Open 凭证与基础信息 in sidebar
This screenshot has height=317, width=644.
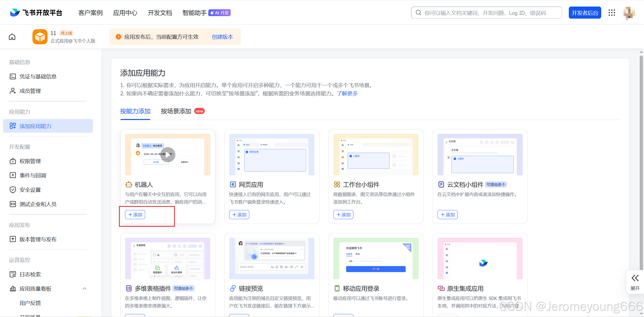38,76
